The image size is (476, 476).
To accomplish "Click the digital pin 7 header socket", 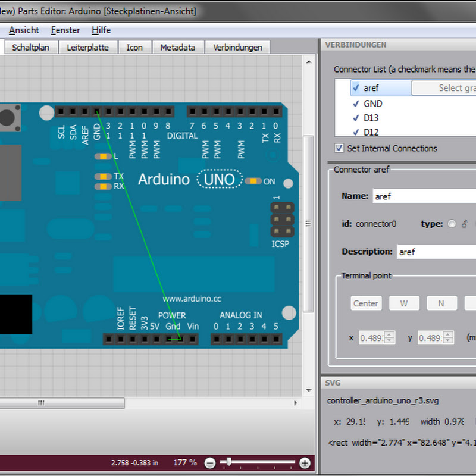I will coord(192,112).
